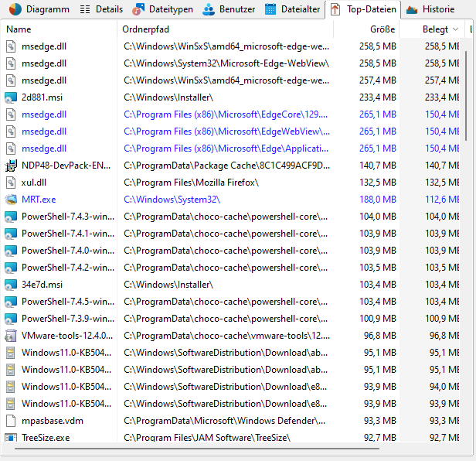This screenshot has height=461, width=476.
Task: Click the Dateitypen tab icon
Action: [138, 9]
